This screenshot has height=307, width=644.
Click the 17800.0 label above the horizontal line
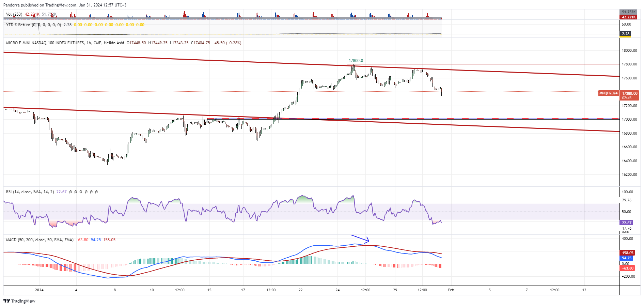click(356, 61)
